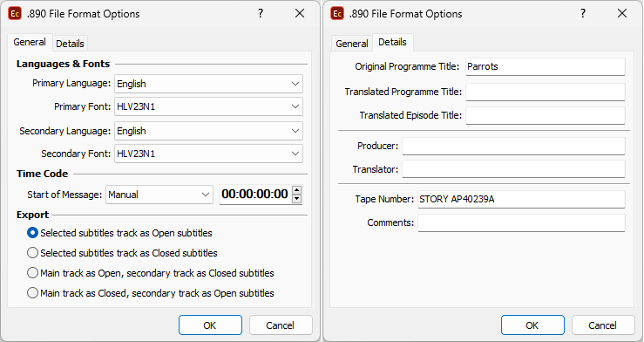Open the Secondary Font dropdown

208,154
